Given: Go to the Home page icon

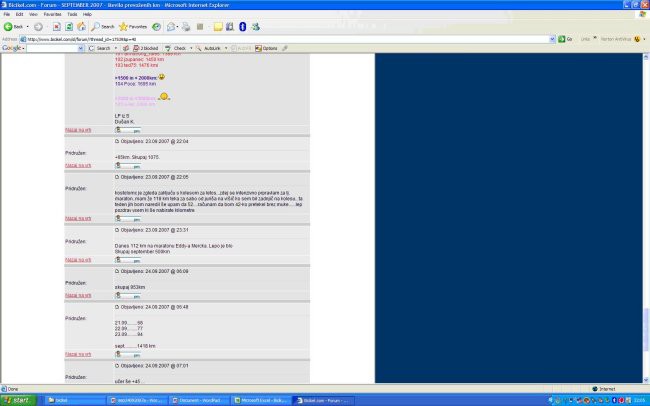Looking at the screenshot, I should pos(82,27).
